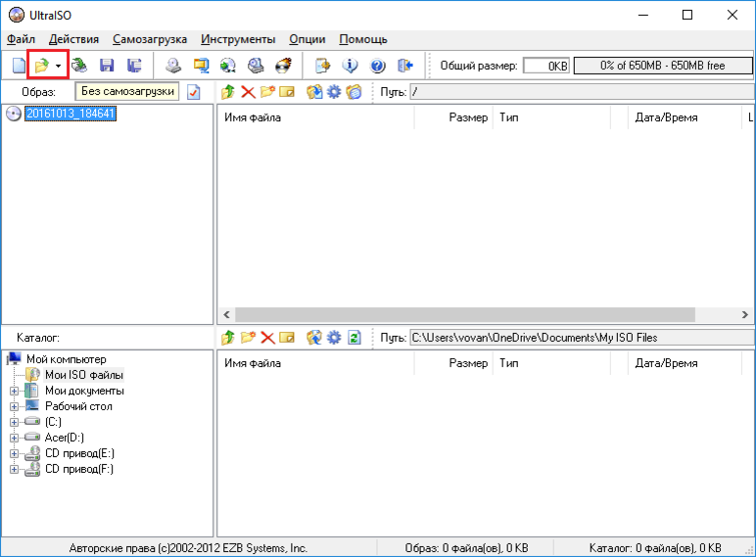Open the Действия menu
Screen dimensions: 756x557
tap(73, 39)
